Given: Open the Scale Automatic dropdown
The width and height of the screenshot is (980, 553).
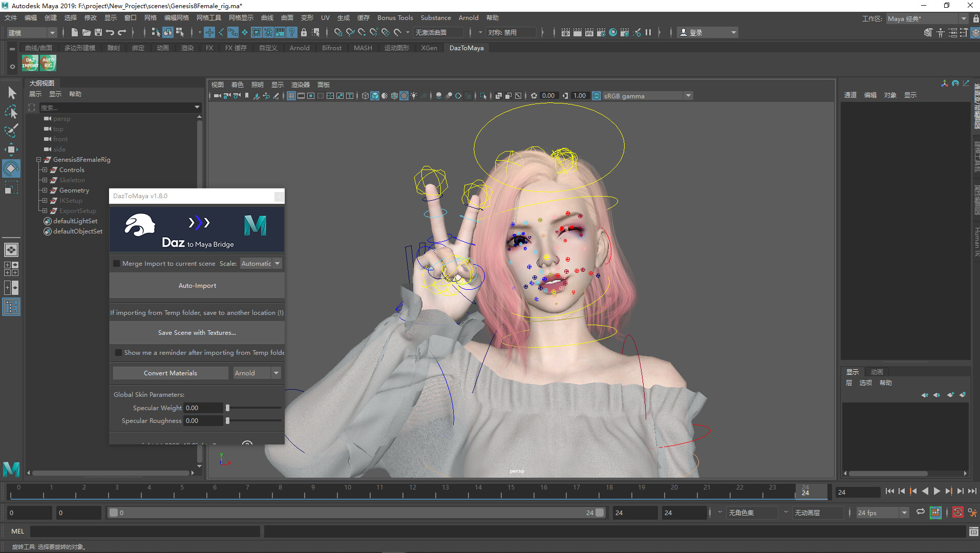Looking at the screenshot, I should click(261, 264).
